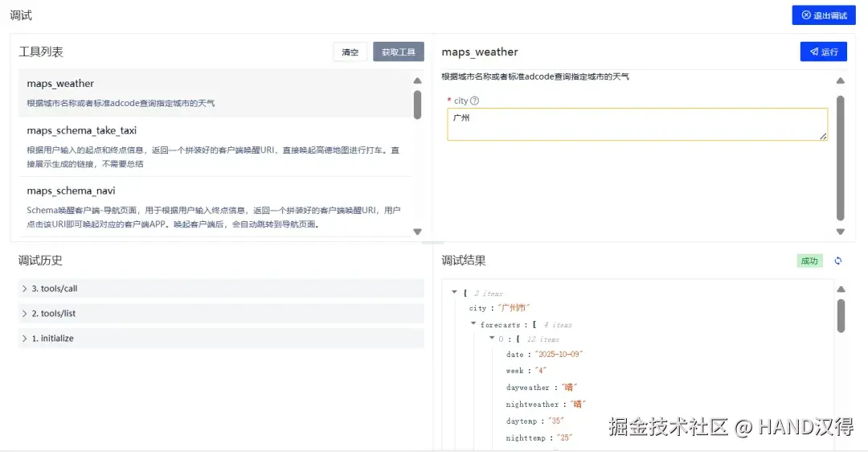Click the nightweather value in JSON
The height and width of the screenshot is (452, 868).
[577, 404]
